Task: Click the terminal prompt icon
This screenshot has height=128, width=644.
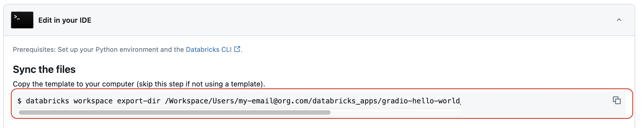Action: (22, 20)
